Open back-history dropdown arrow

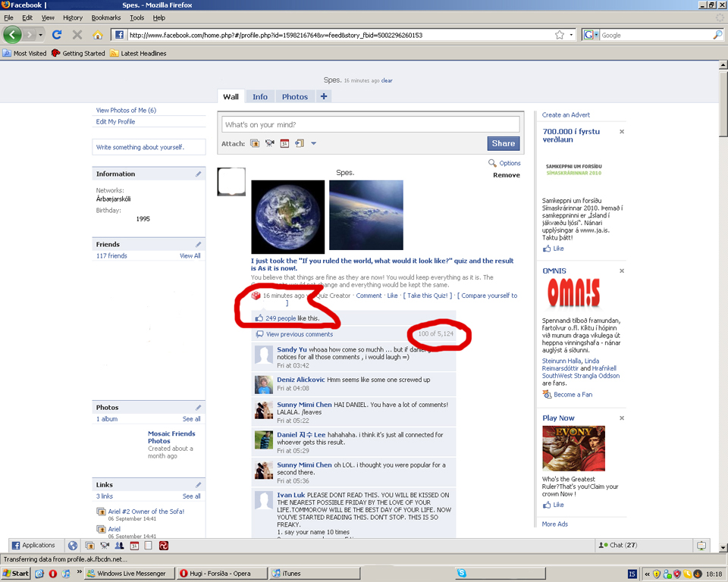tap(40, 36)
